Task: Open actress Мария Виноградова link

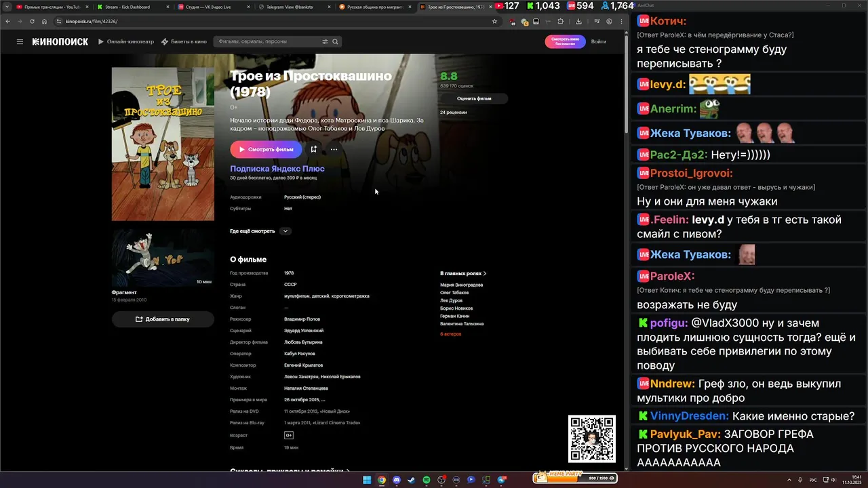Action: (x=461, y=285)
